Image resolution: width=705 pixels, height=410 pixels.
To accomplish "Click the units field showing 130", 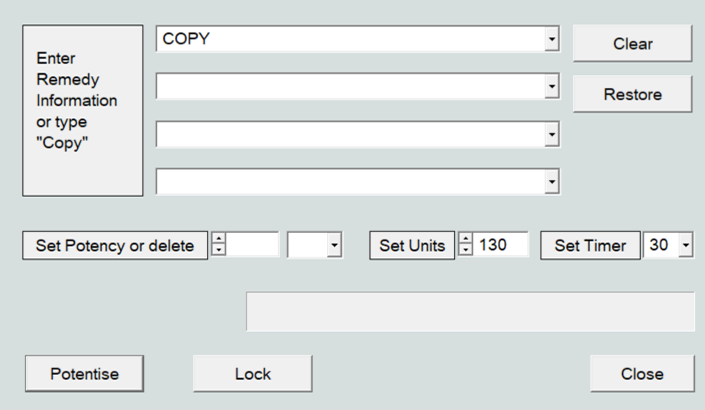I will click(501, 245).
